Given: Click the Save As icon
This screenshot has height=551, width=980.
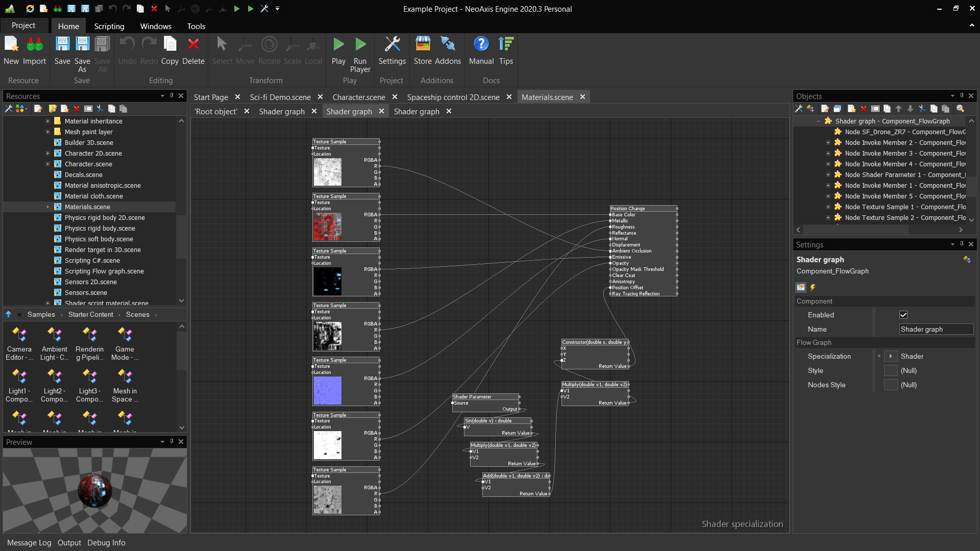Looking at the screenshot, I should coord(82,45).
